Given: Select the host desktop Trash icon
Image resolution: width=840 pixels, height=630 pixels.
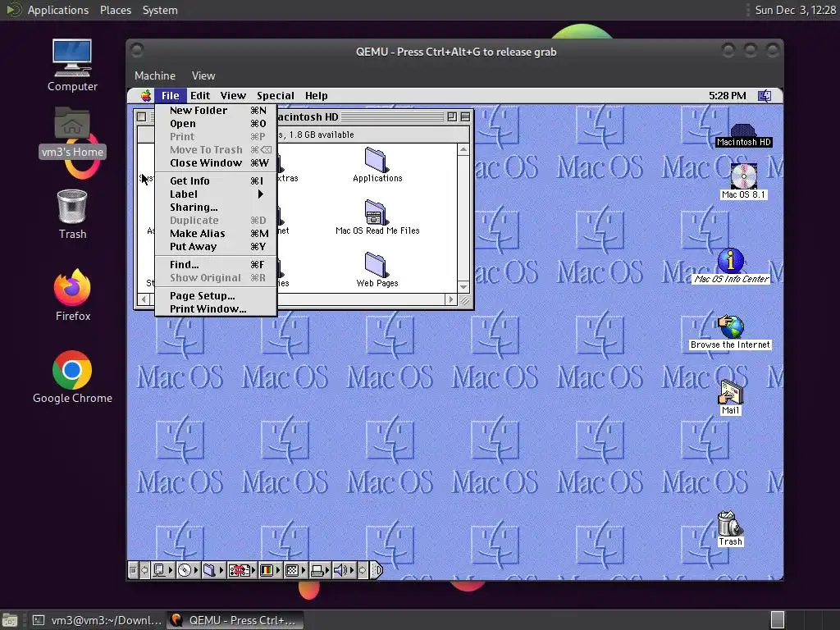Looking at the screenshot, I should [72, 214].
